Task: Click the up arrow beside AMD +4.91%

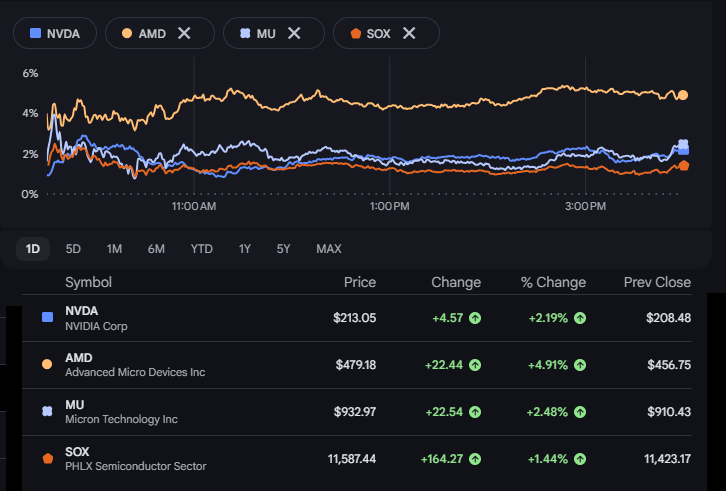Action: click(580, 365)
